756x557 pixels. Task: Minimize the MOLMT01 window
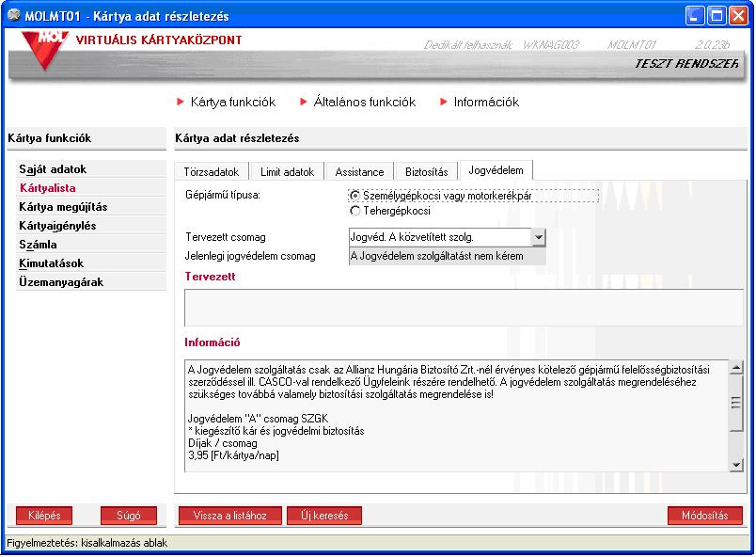click(694, 15)
